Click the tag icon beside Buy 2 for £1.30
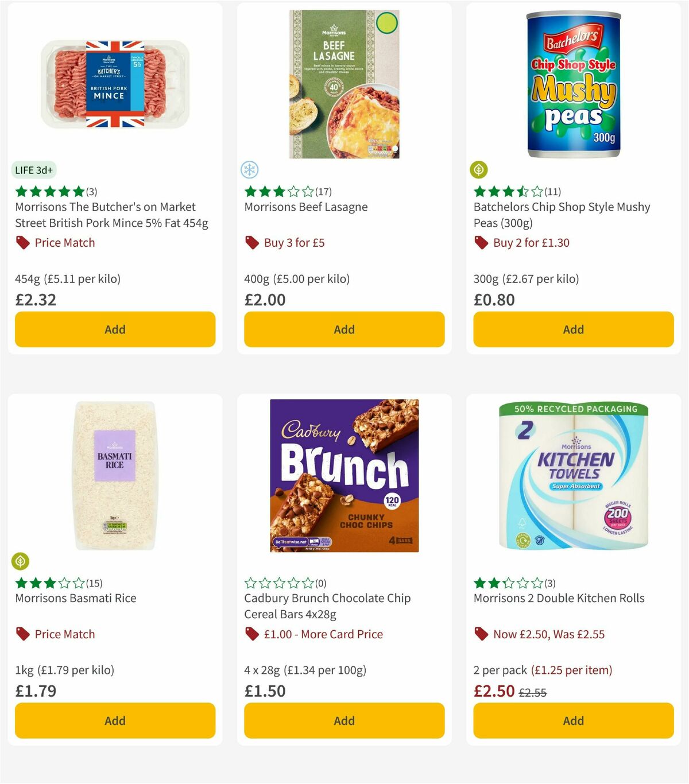This screenshot has height=784, width=689. click(x=481, y=243)
